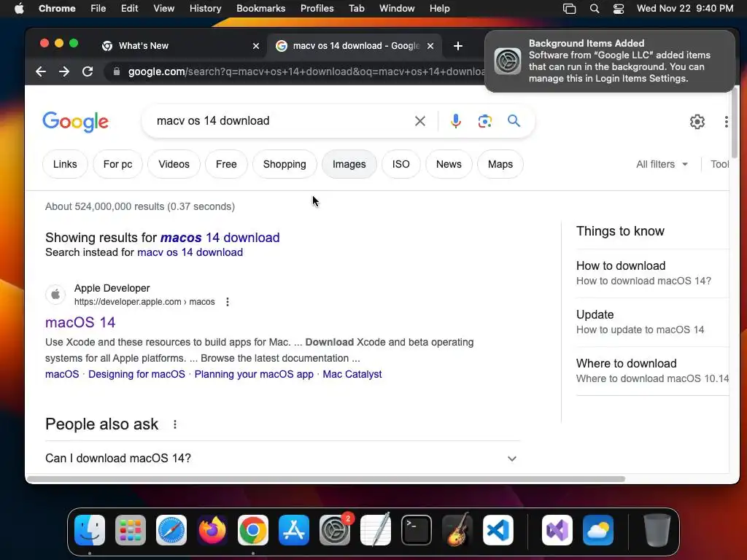Go back using the browser back arrow

coord(41,71)
